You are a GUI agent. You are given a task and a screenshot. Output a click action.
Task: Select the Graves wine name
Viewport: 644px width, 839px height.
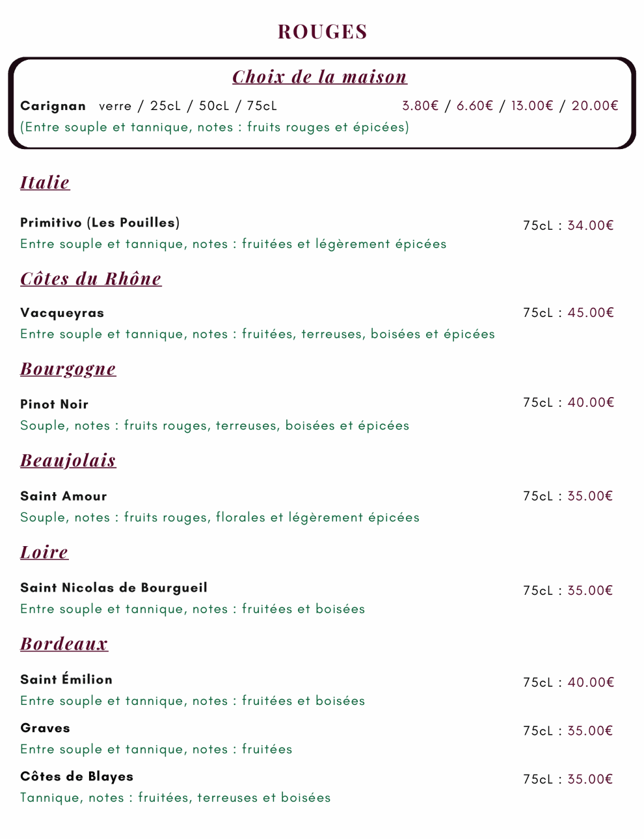click(x=45, y=728)
